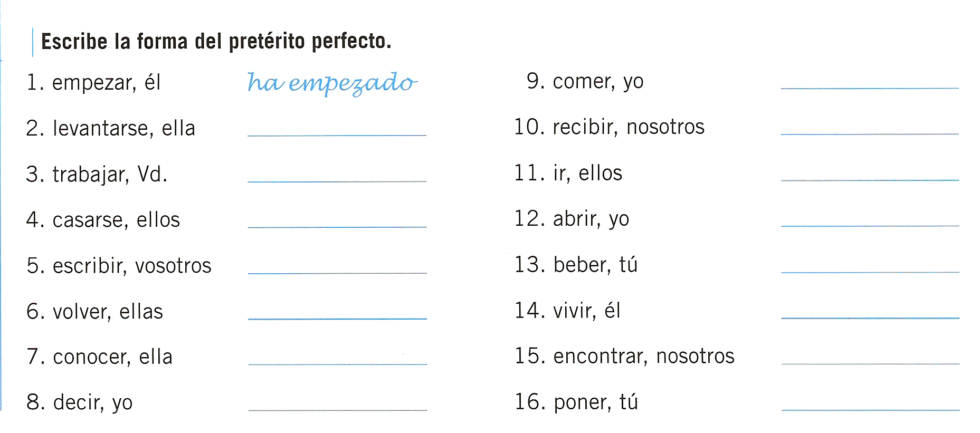Click the blank for conocer, ella
This screenshot has height=433, width=980.
coord(337,364)
